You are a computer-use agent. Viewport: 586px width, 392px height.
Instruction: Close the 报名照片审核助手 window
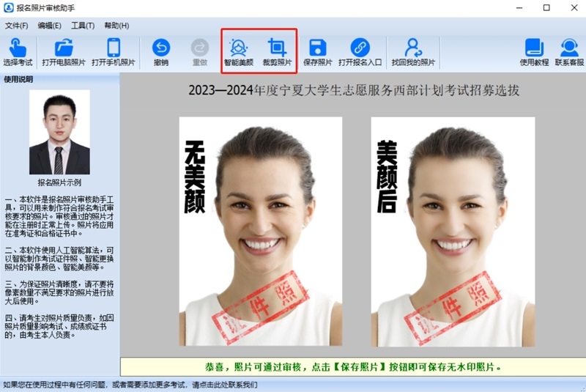pyautogui.click(x=574, y=8)
